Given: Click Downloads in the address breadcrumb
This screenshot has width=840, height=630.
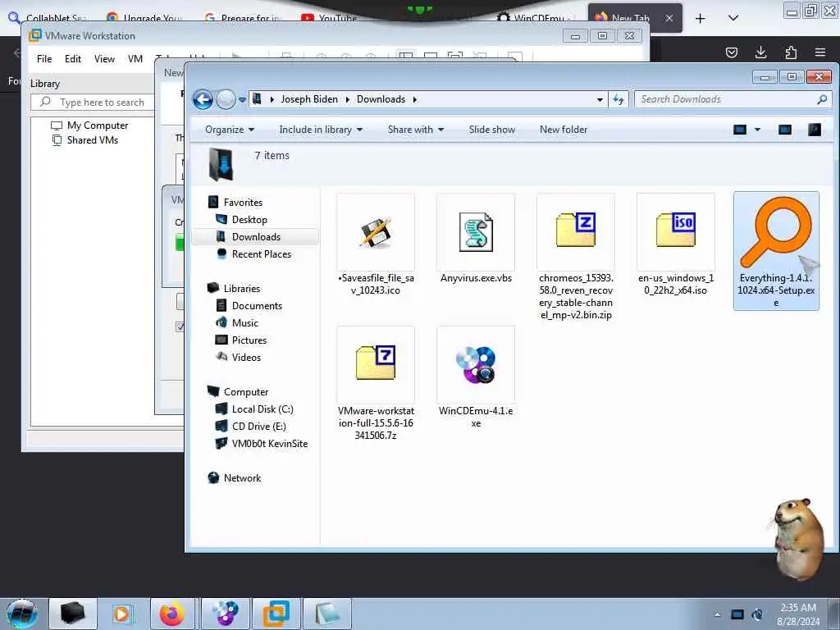Looking at the screenshot, I should 381,99.
